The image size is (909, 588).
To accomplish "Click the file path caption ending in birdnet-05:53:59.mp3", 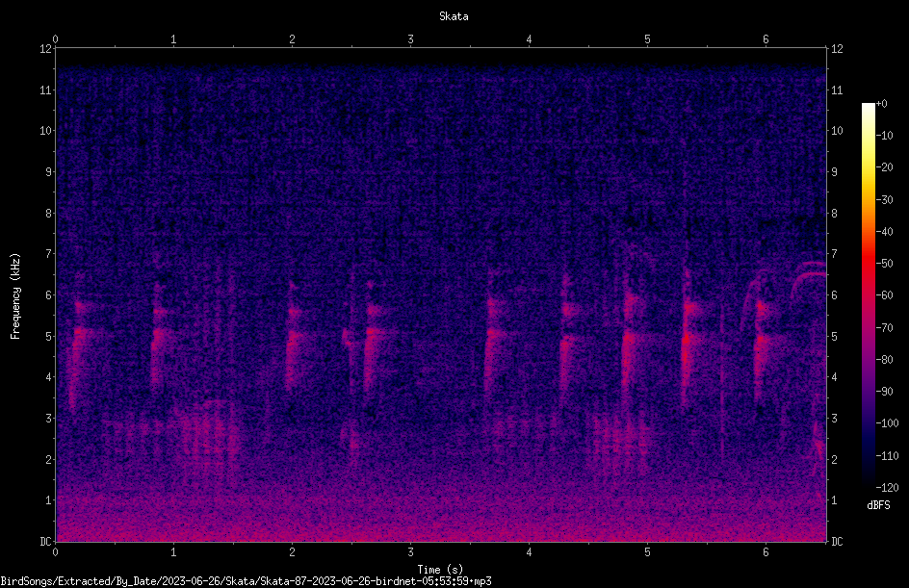I will pos(246,581).
